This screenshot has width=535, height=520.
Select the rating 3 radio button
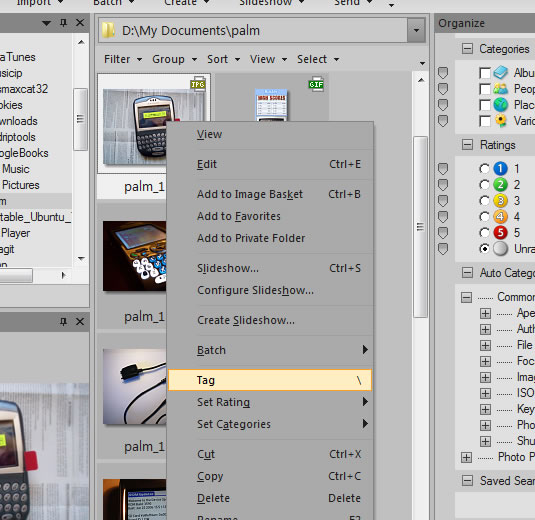(x=484, y=201)
